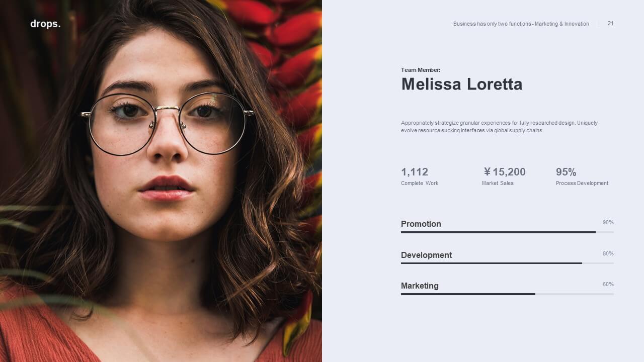
Task: Click the Marketing progress bar
Action: (507, 294)
